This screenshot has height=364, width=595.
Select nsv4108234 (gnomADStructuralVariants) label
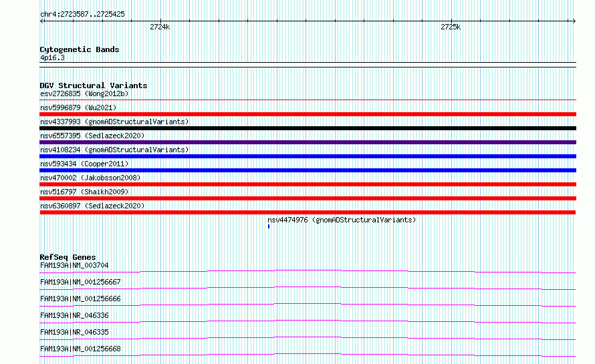pos(114,150)
